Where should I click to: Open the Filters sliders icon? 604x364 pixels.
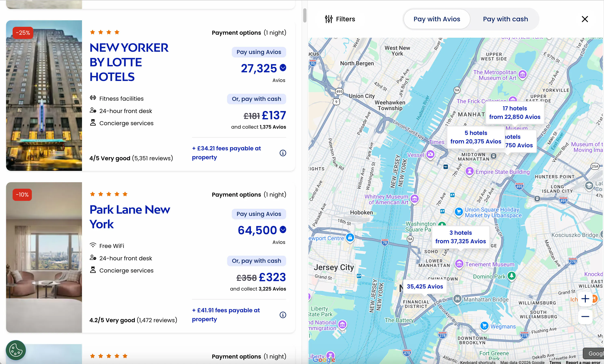(x=328, y=19)
